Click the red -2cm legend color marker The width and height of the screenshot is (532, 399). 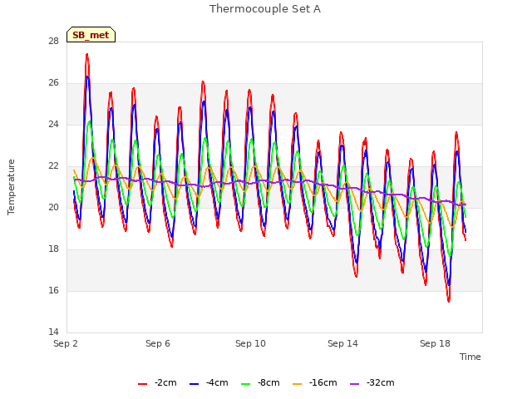(x=142, y=384)
